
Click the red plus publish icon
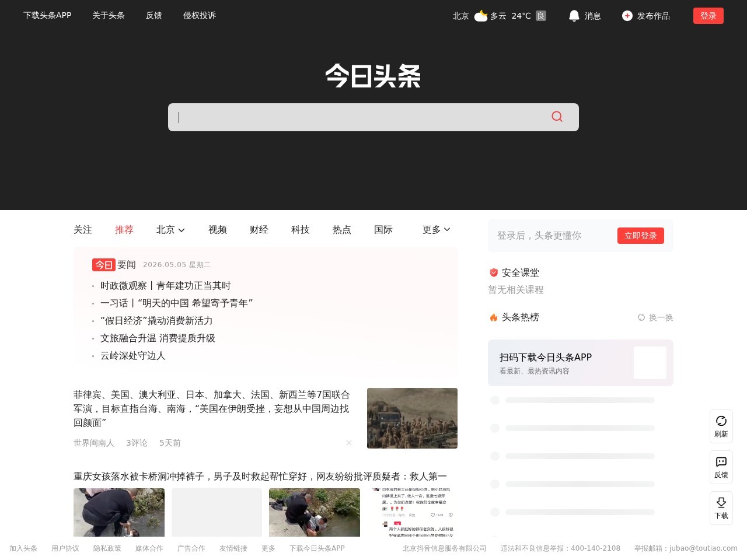click(627, 16)
